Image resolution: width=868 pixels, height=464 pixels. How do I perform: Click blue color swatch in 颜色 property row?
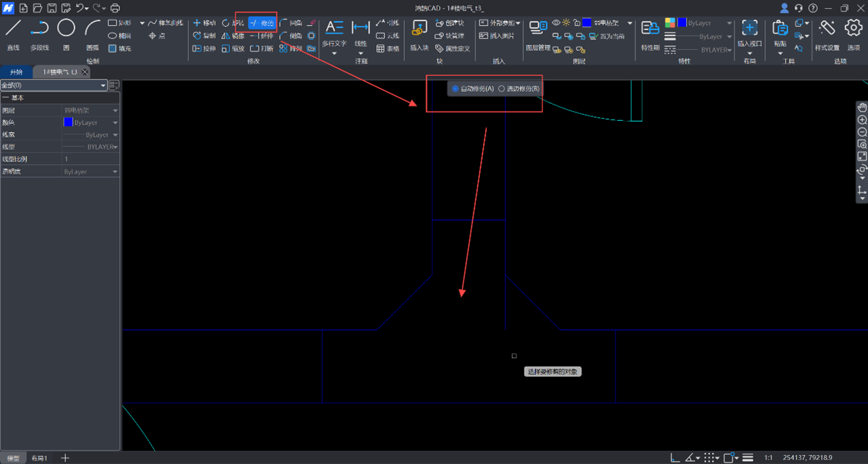click(68, 122)
